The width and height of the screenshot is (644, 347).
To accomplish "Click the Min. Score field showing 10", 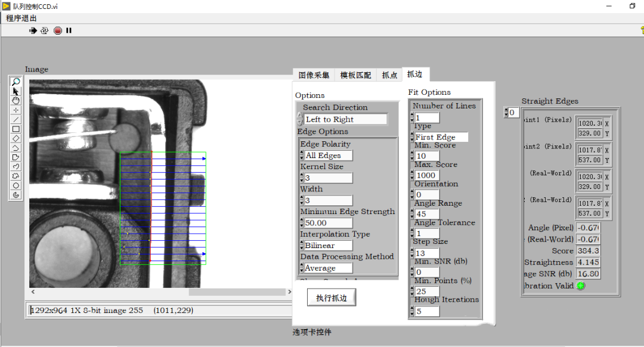I will [427, 156].
